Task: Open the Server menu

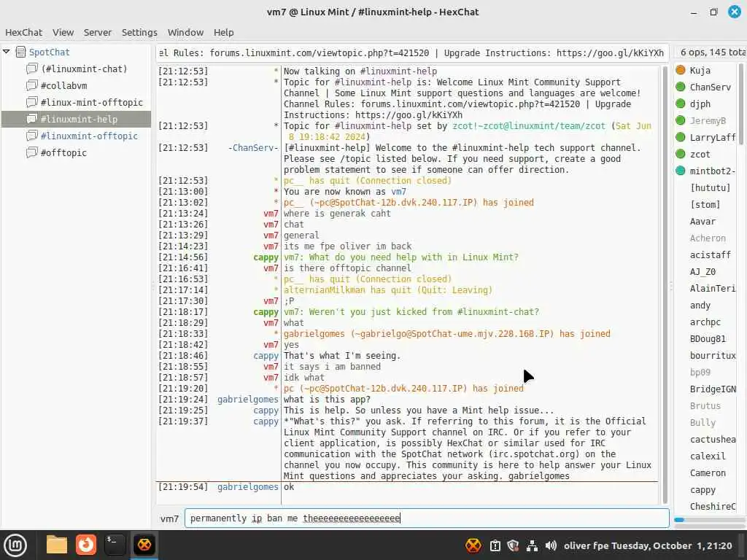Action: click(x=97, y=32)
